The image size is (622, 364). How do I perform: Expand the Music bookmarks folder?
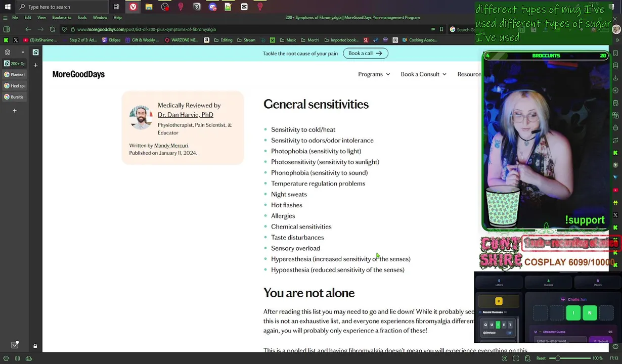click(288, 40)
